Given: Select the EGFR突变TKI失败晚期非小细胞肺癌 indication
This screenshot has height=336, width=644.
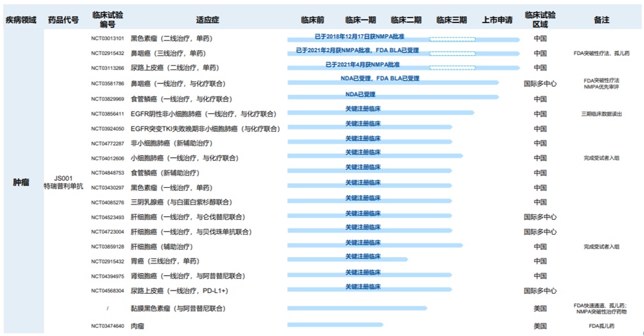Looking at the screenshot, I should tap(205, 129).
